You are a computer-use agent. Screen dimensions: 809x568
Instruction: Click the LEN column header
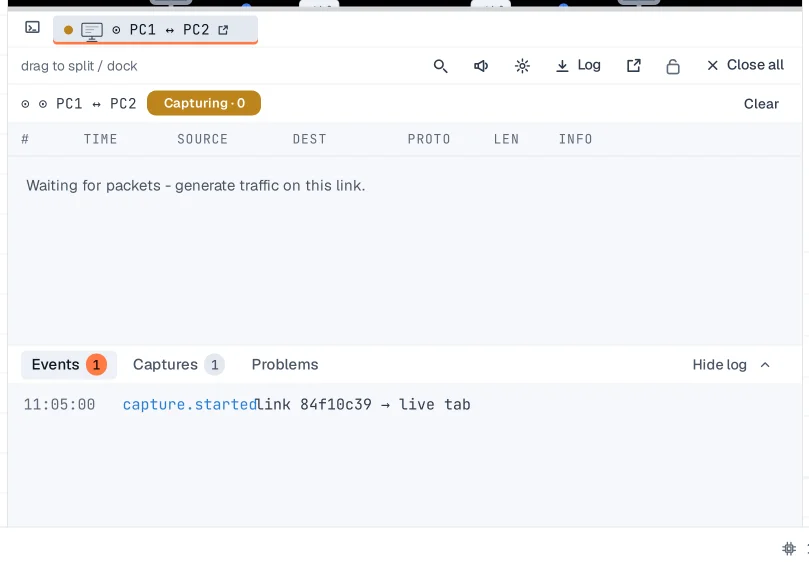[506, 139]
